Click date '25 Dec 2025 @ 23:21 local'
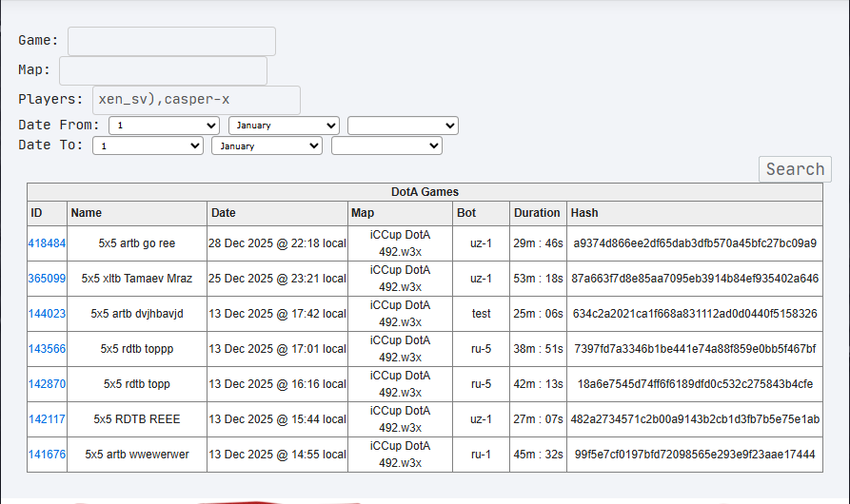The height and width of the screenshot is (504, 850). (x=278, y=279)
